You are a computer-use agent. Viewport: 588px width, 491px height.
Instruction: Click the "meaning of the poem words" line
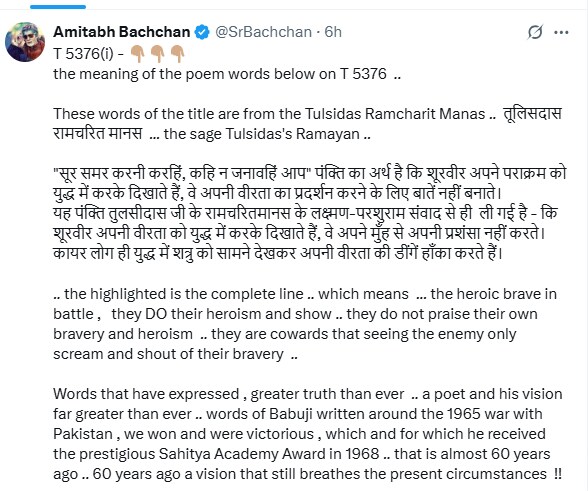(x=227, y=74)
